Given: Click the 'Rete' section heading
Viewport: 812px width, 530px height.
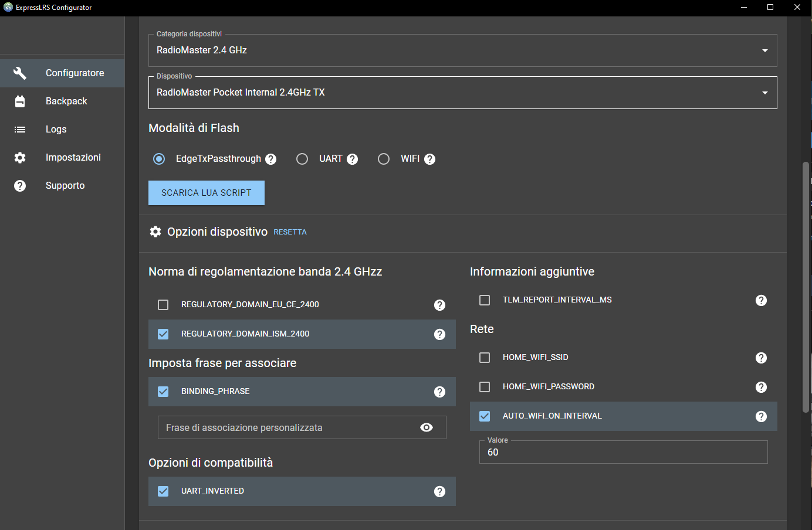Looking at the screenshot, I should (x=482, y=329).
